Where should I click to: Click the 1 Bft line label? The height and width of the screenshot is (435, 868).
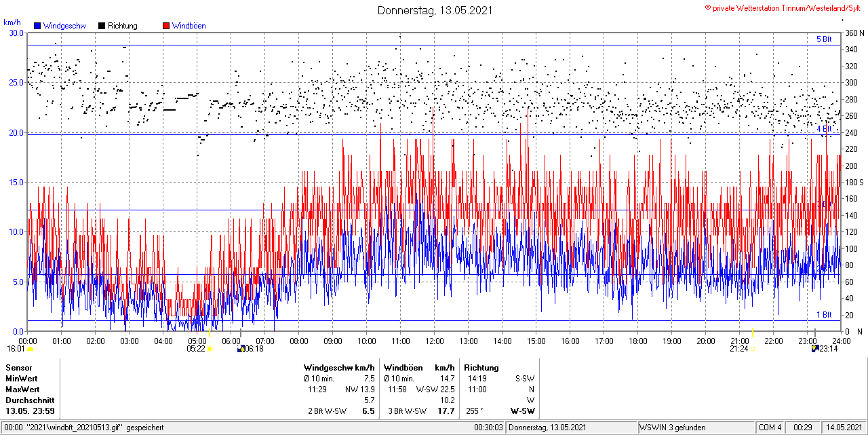click(824, 315)
